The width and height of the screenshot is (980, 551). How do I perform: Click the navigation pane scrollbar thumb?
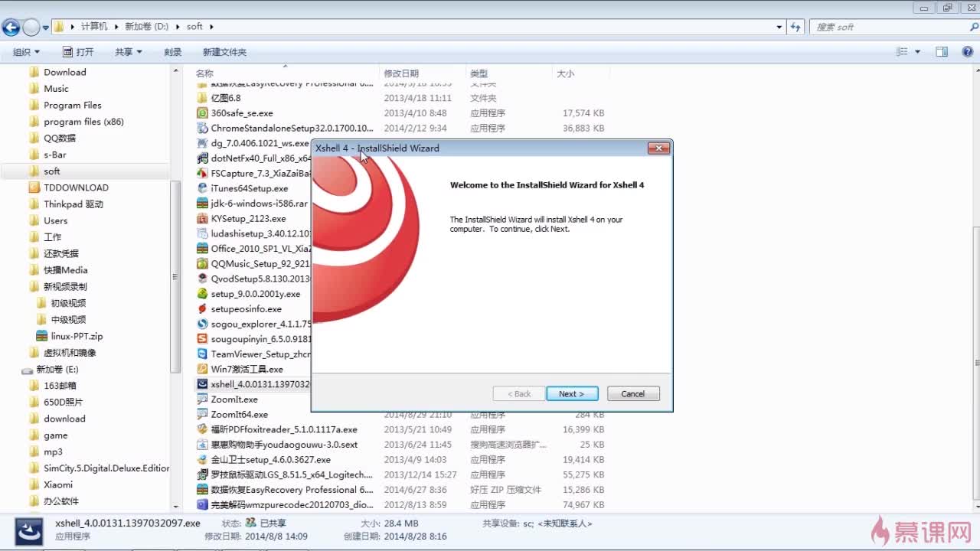coord(176,278)
